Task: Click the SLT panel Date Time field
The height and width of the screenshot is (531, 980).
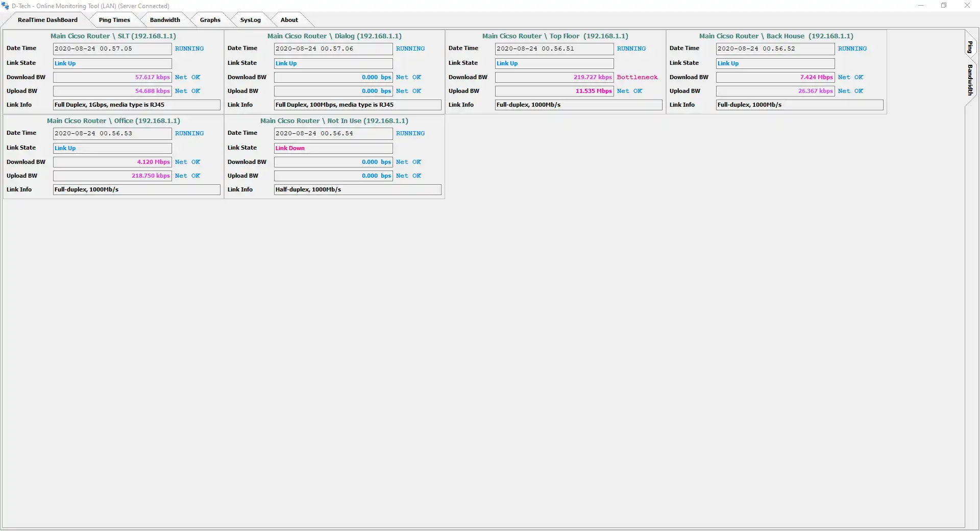Action: (x=112, y=49)
